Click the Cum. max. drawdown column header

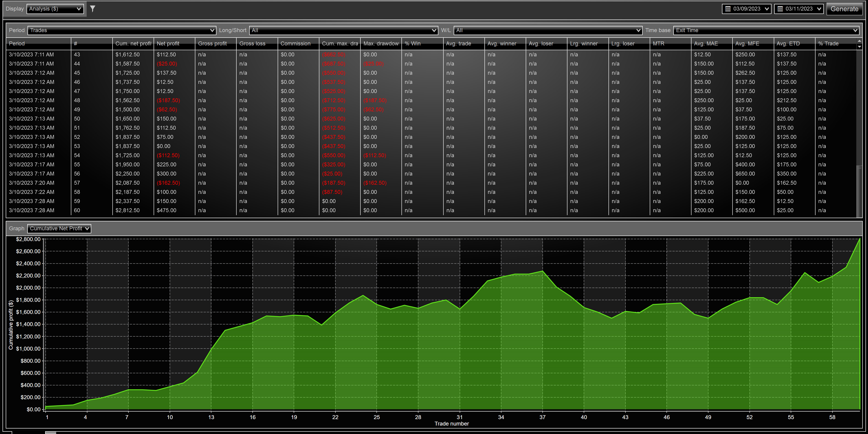click(x=340, y=44)
